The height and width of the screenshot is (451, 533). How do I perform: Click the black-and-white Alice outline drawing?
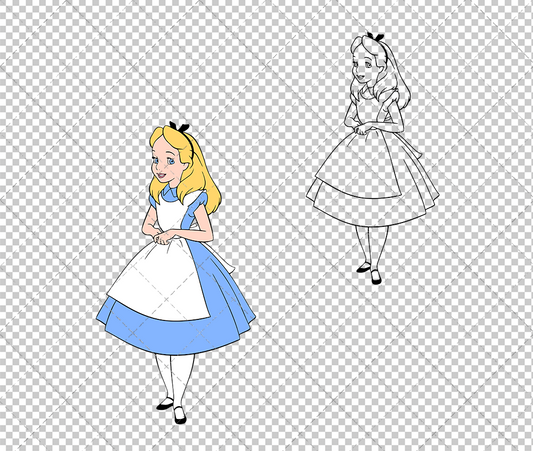pyautogui.click(x=373, y=158)
